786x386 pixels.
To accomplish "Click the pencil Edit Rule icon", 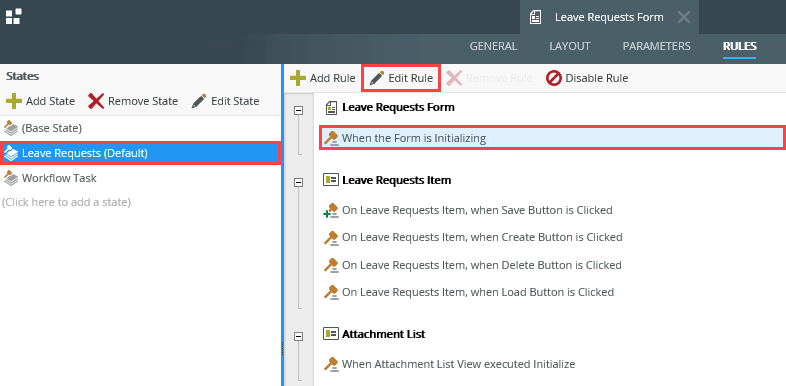I will 377,78.
